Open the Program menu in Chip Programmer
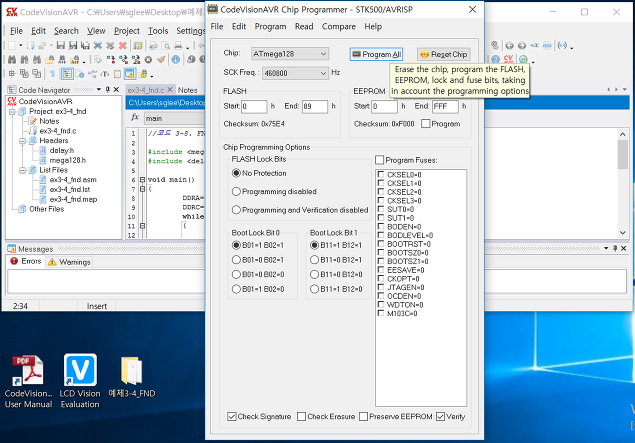Image resolution: width=635 pixels, height=443 pixels. tap(270, 26)
